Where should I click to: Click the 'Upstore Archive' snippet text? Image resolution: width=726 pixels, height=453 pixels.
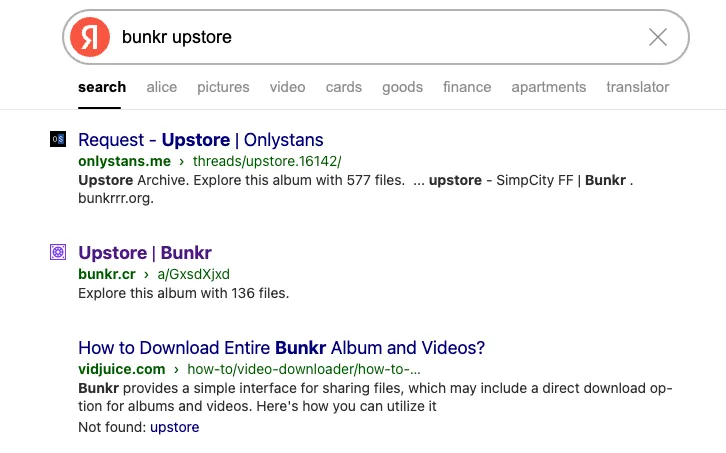(133, 180)
